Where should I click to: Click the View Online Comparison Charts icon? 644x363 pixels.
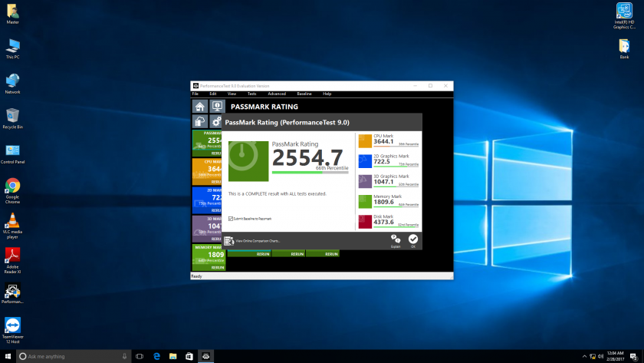[x=228, y=241]
